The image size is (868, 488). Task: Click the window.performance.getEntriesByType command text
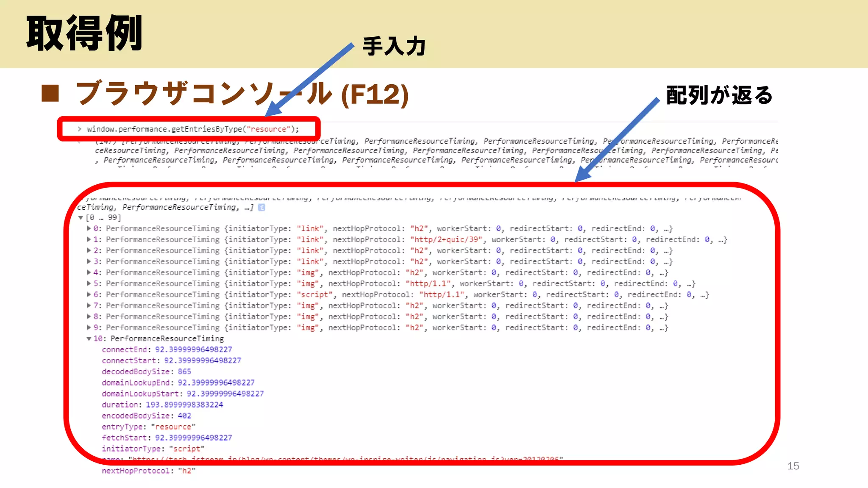pyautogui.click(x=193, y=129)
